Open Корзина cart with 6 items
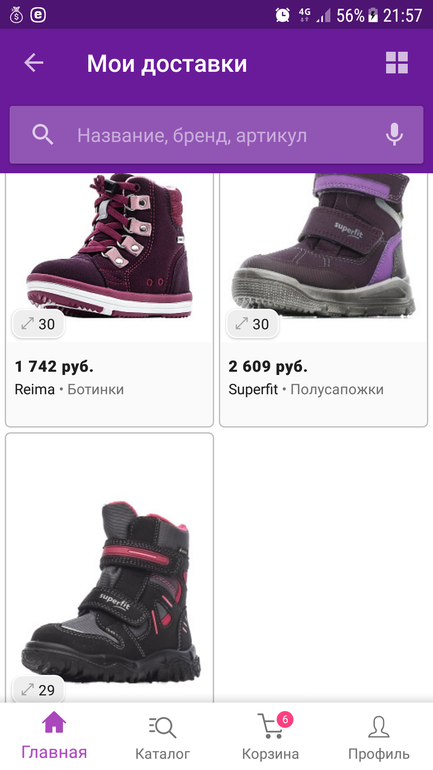 (271, 736)
